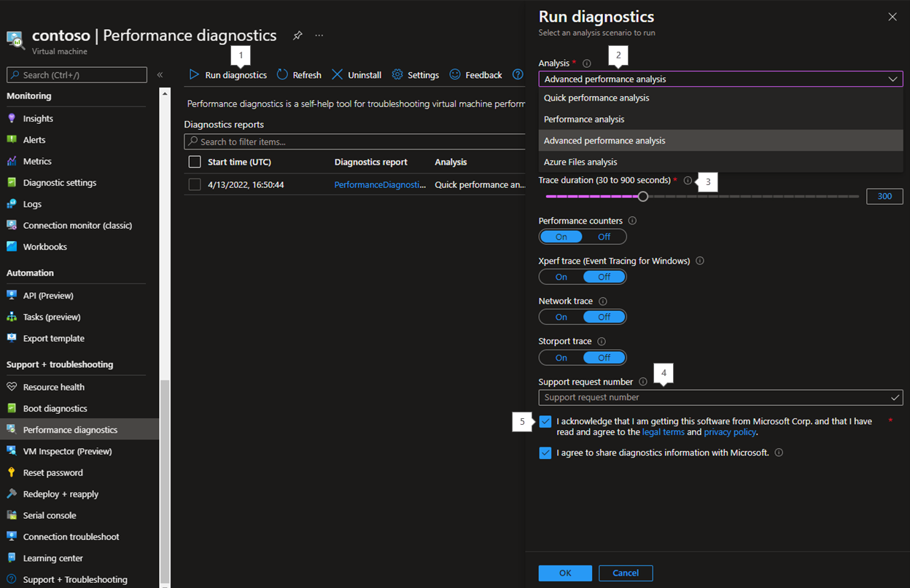
Task: Click info icon next to Trace duration
Action: 688,181
